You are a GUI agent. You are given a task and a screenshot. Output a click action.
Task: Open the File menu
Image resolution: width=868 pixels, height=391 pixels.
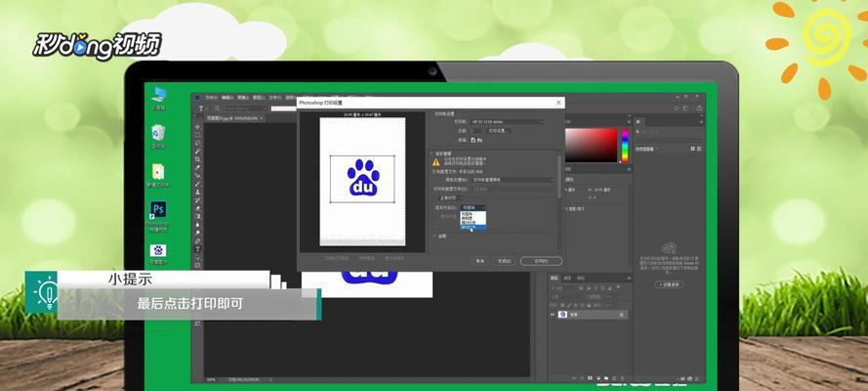(x=211, y=98)
